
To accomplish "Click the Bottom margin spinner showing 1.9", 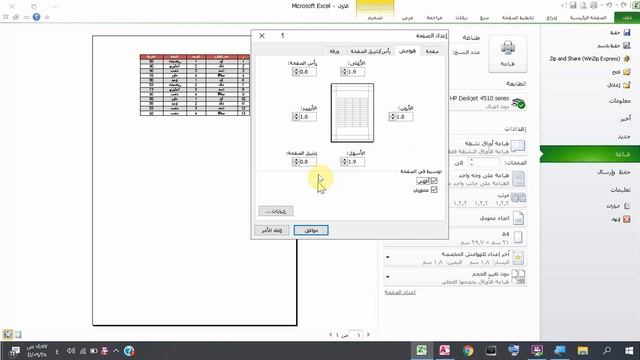I will point(353,162).
